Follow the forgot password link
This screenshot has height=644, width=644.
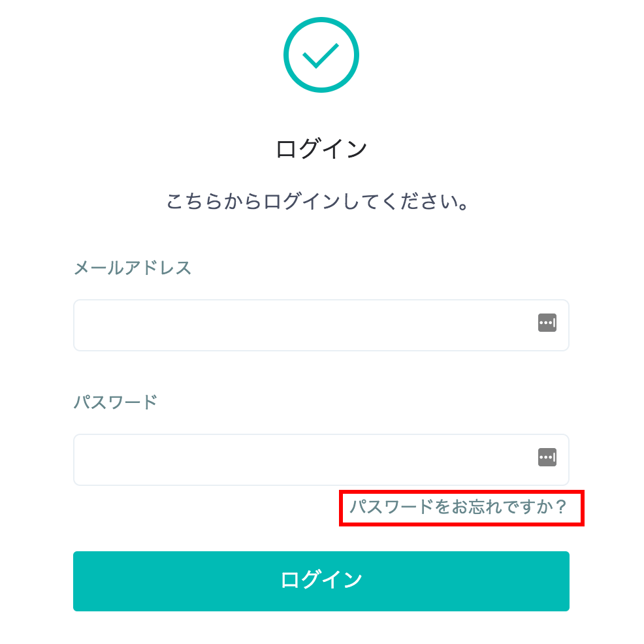click(459, 507)
